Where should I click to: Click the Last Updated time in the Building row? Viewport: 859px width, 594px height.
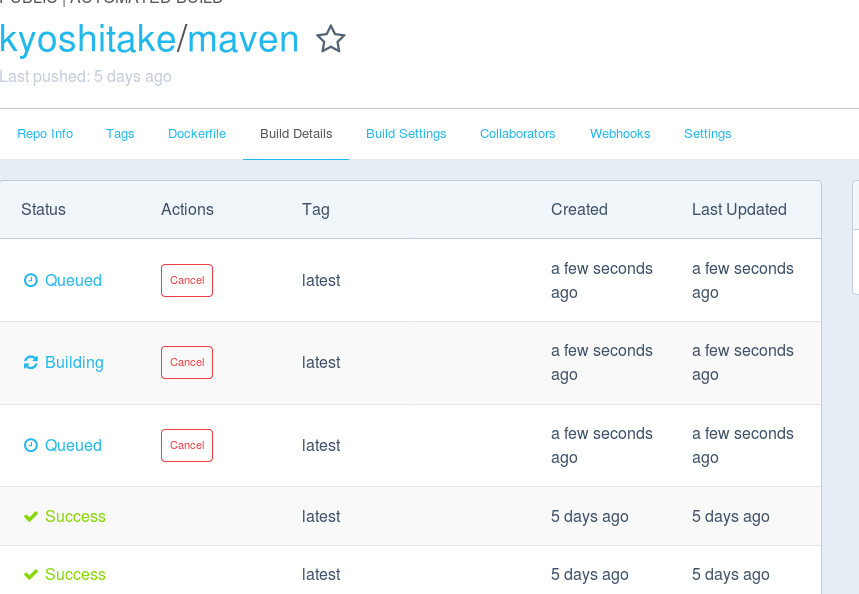(742, 363)
